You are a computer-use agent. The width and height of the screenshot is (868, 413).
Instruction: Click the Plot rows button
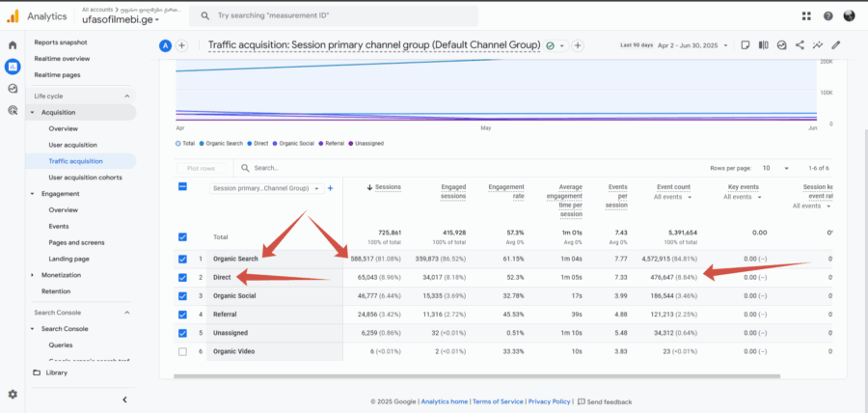[x=203, y=168]
